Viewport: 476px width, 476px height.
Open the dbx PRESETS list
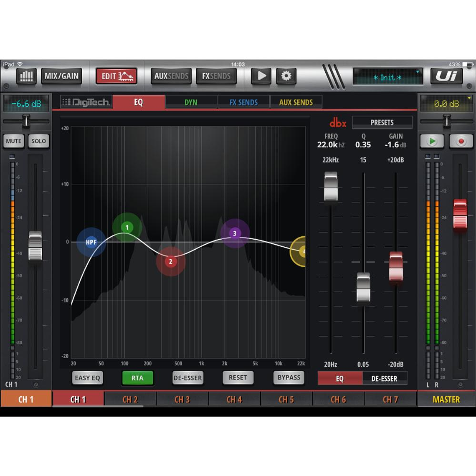click(x=382, y=122)
